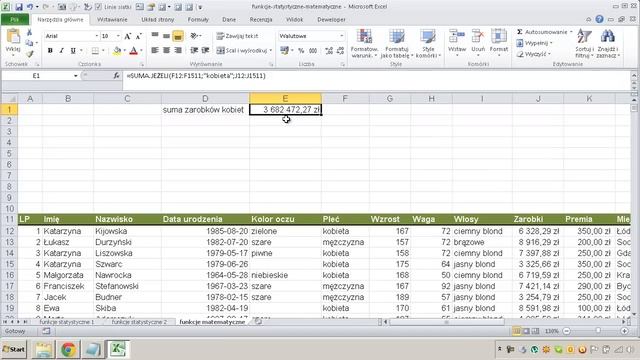Select cell E1 with 3 682 472,27 zł
The height and width of the screenshot is (360, 640).
point(285,109)
